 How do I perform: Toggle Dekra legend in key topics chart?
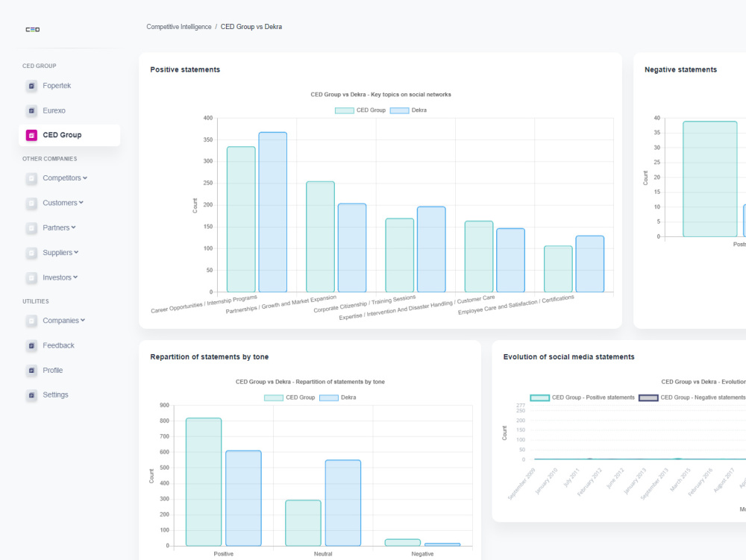point(408,110)
